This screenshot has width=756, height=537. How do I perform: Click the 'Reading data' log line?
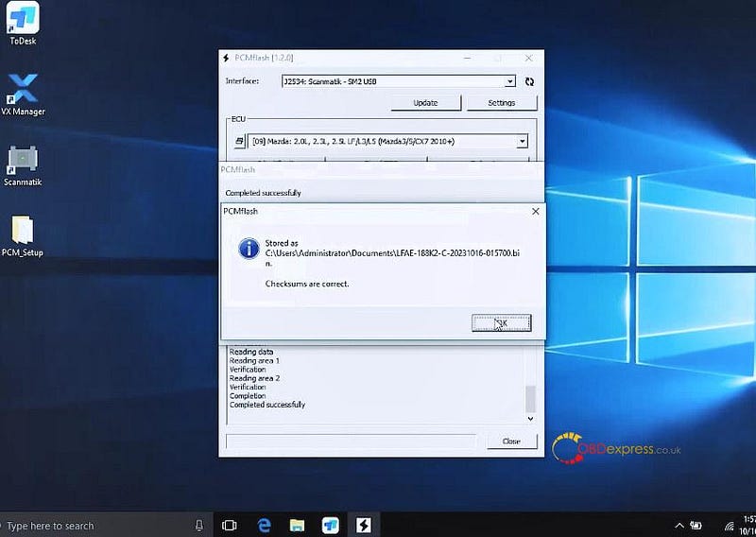(250, 352)
